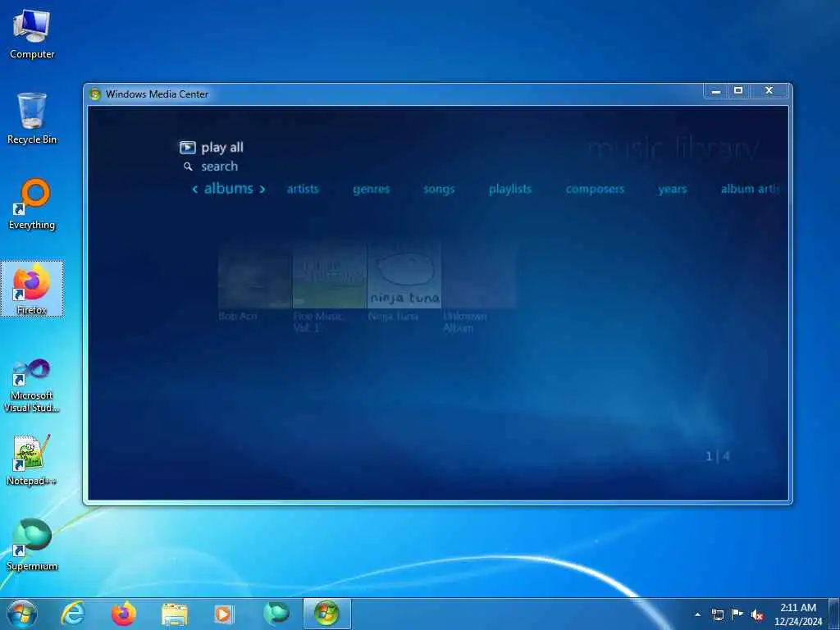Click the search magnifier icon
This screenshot has width=840, height=630.
click(x=188, y=167)
